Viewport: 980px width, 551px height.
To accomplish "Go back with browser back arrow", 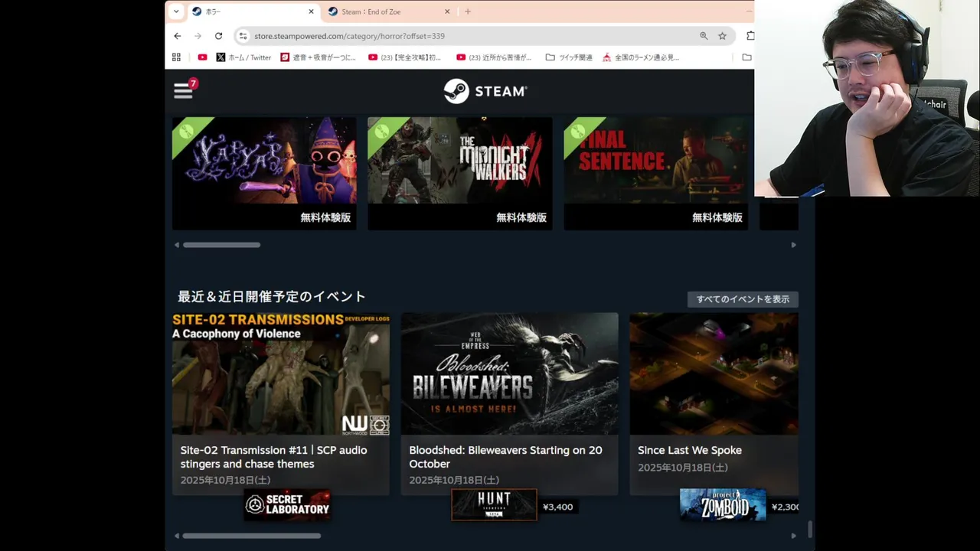I will pos(178,36).
